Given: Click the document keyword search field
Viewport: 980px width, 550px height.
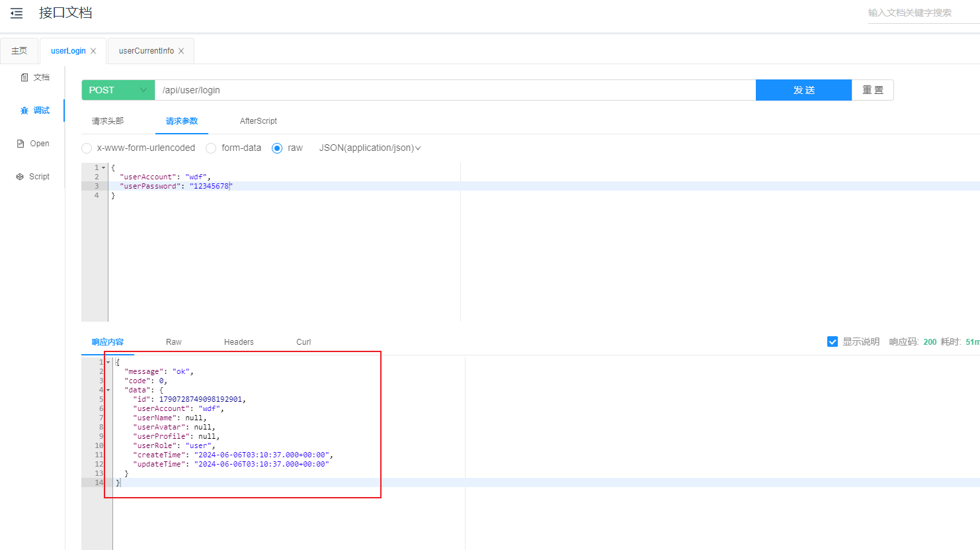Looking at the screenshot, I should pyautogui.click(x=924, y=13).
